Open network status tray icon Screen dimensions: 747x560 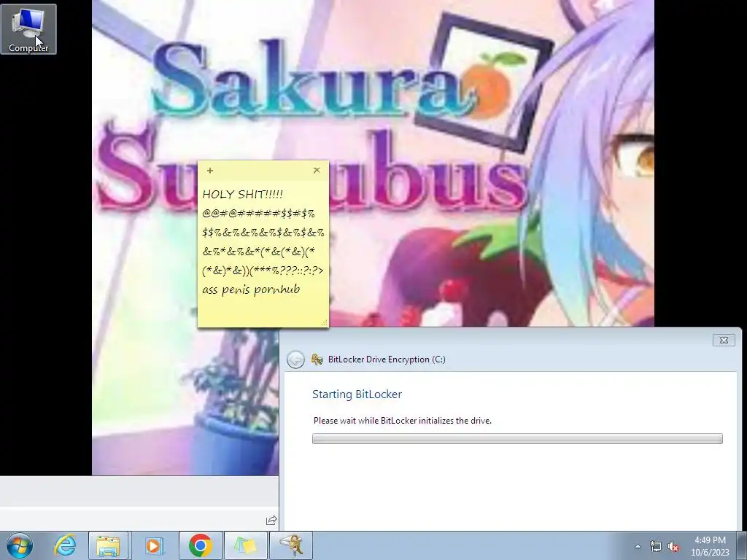(x=656, y=546)
